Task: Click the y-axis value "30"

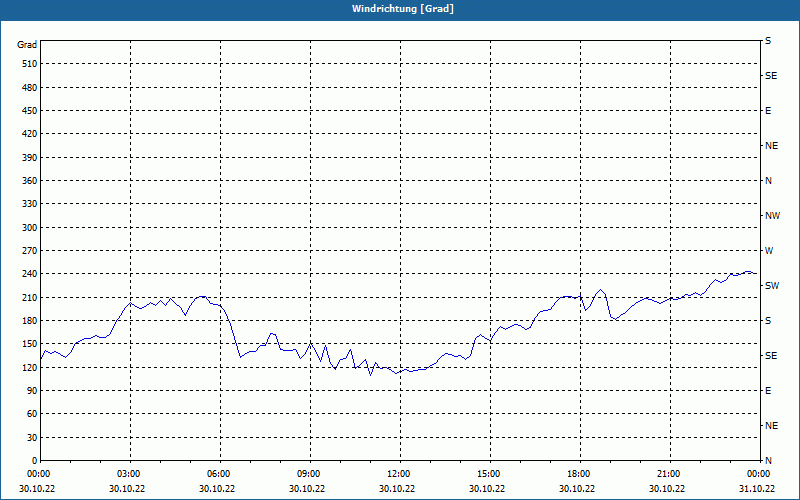Action: click(x=32, y=437)
